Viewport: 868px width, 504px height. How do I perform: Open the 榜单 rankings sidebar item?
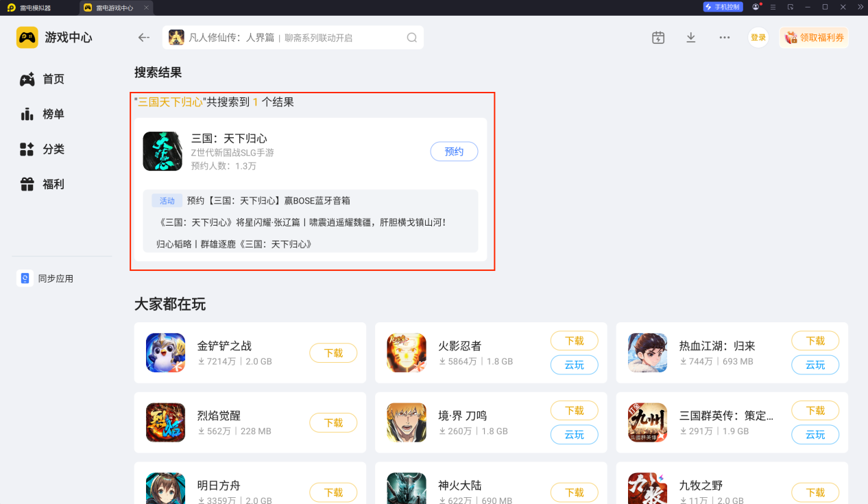click(x=43, y=114)
